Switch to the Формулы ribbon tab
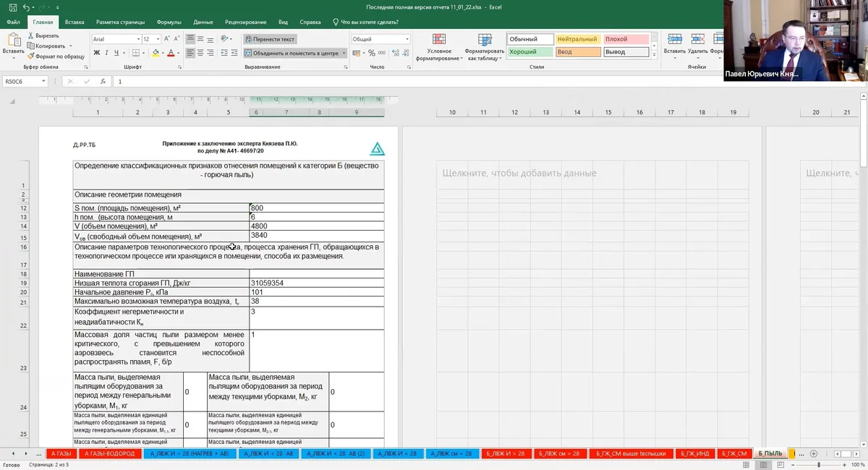The width and height of the screenshot is (868, 470). (x=169, y=22)
